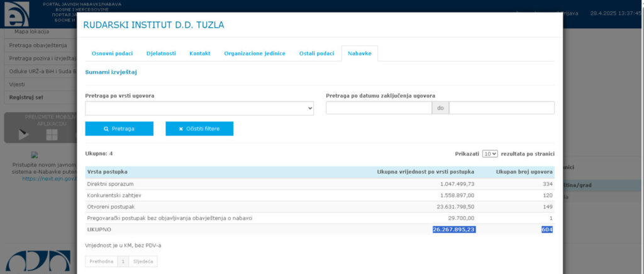The width and height of the screenshot is (644, 274).
Task: Click the highlighted total 26.267.895,23
Action: click(x=454, y=229)
